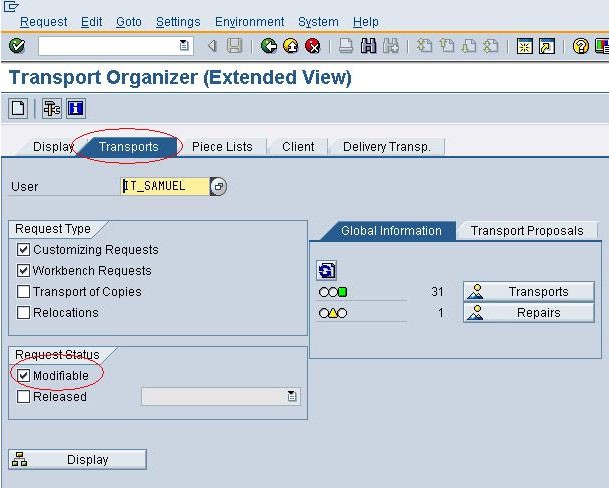This screenshot has width=609, height=488.
Task: Switch to the Delivery Transp. tab
Action: click(387, 147)
